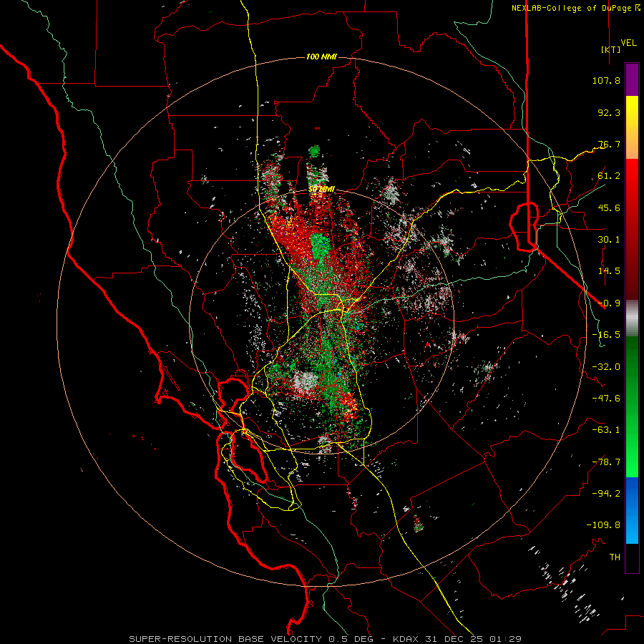Click the -0.9 velocity scale value
The width and height of the screenshot is (644, 644).
click(x=609, y=303)
